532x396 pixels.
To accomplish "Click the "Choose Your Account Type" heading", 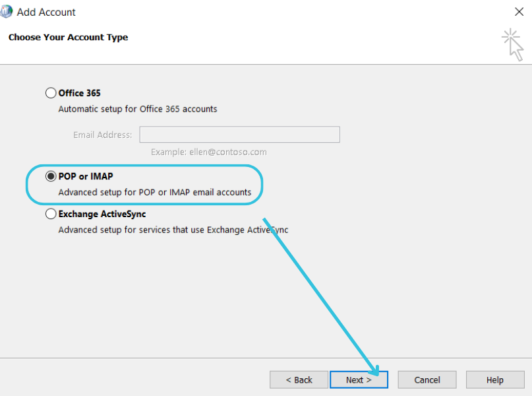I will click(68, 38).
